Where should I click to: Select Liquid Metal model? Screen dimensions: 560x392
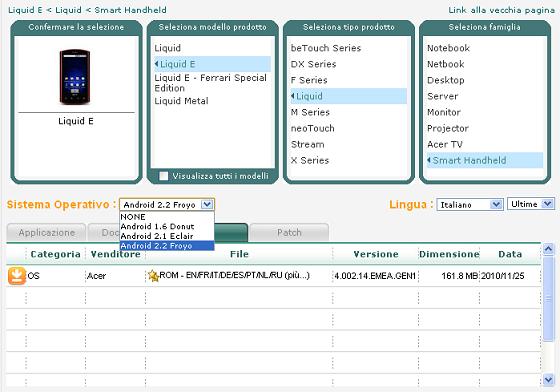[x=181, y=101]
